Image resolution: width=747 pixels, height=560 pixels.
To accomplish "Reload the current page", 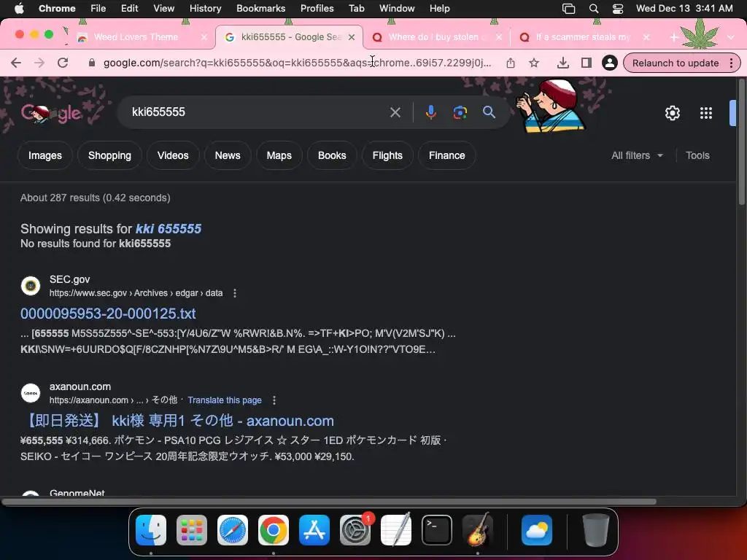I will (x=63, y=63).
